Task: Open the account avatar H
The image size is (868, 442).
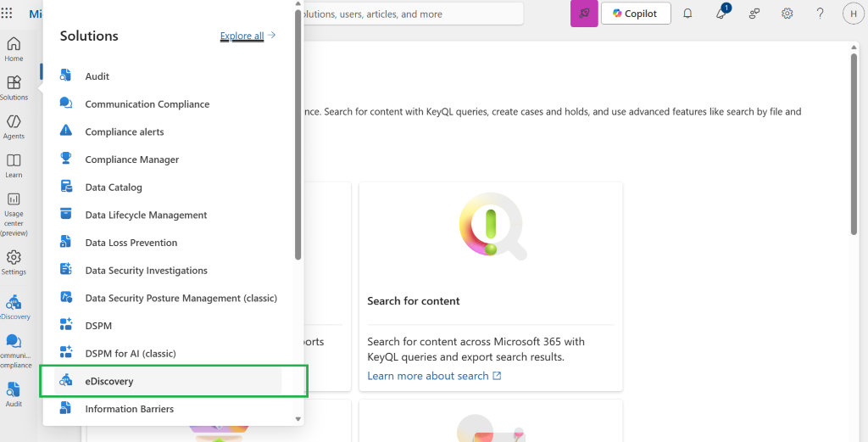Action: click(853, 14)
